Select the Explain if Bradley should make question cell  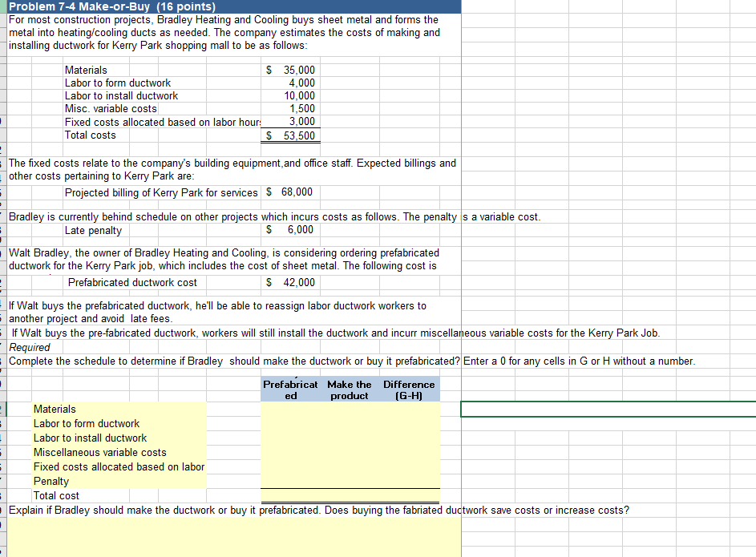click(x=241, y=510)
